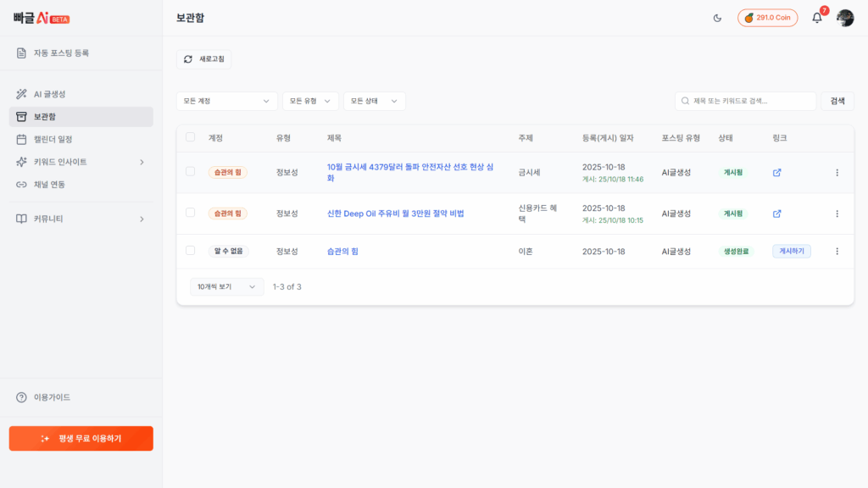Screen dimensions: 868x488
Task: Click the 291.0 Coin balance badge
Action: tap(767, 18)
